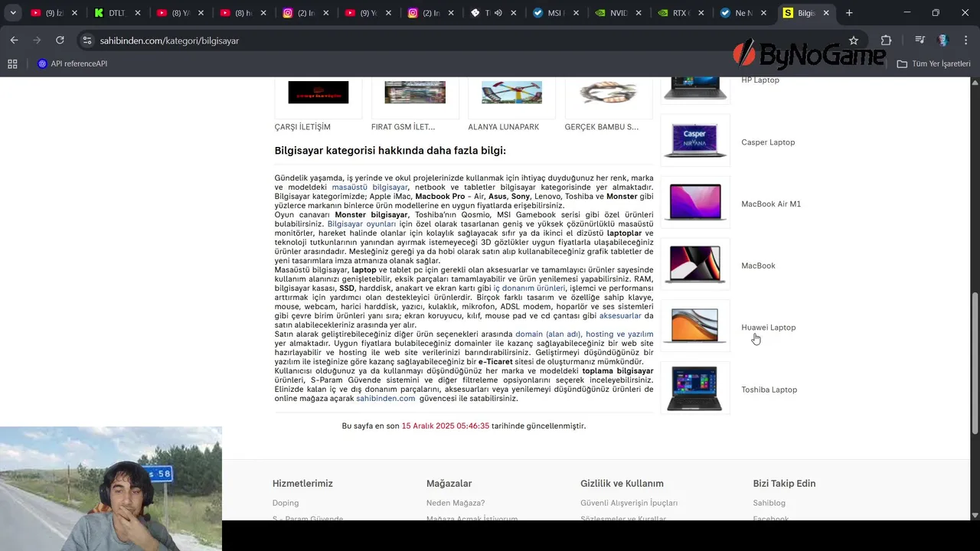The image size is (980, 551).
Task: Open the Chrome profile avatar
Action: click(943, 41)
